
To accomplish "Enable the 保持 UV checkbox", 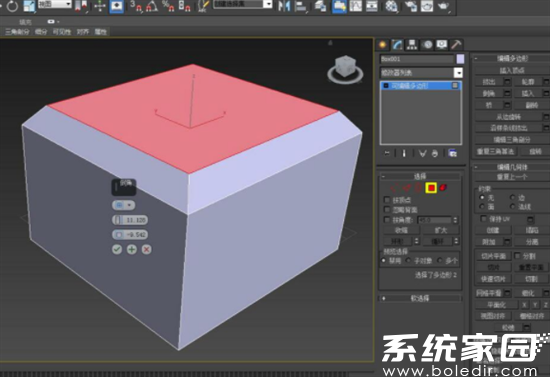I will pos(483,219).
